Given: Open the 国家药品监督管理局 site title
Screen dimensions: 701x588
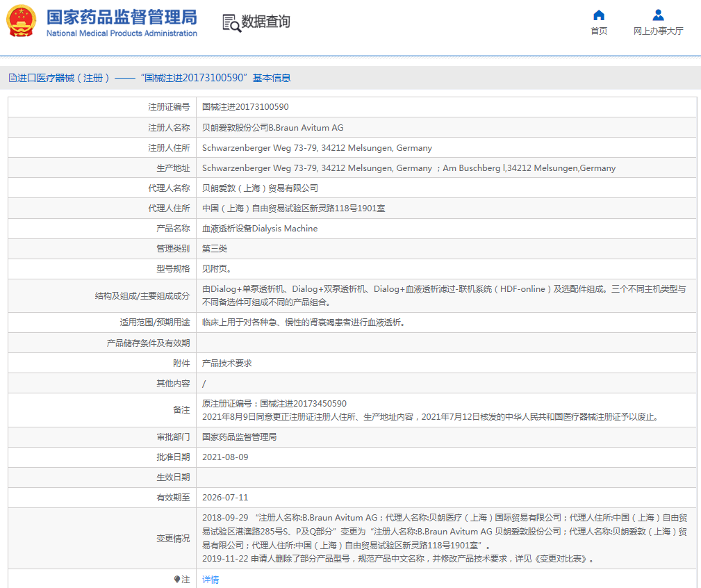Looking at the screenshot, I should (122, 17).
